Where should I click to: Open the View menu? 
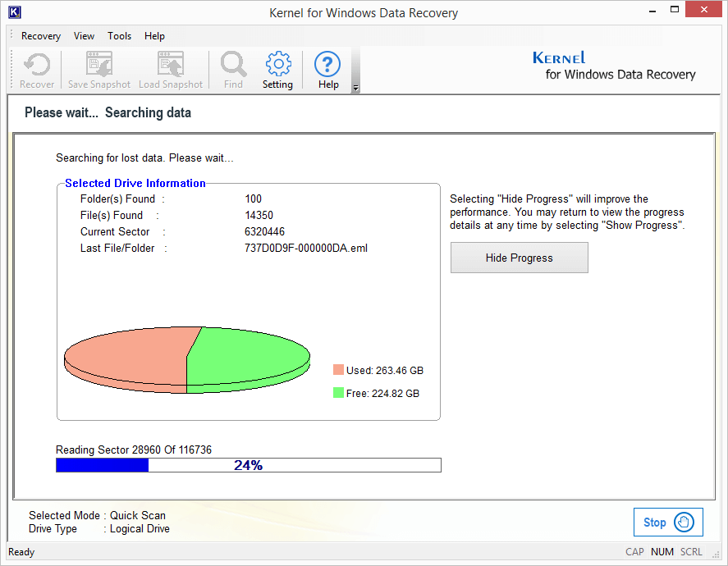click(x=84, y=36)
